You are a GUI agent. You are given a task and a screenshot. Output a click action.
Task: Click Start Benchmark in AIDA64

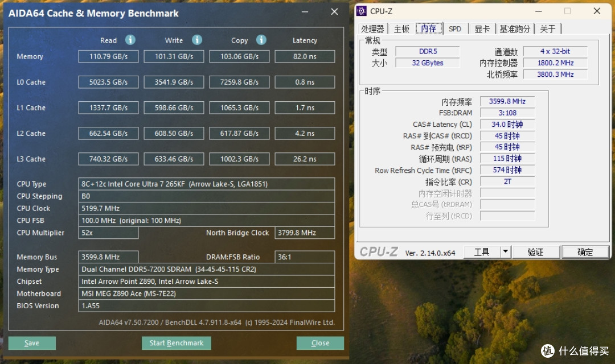point(177,343)
